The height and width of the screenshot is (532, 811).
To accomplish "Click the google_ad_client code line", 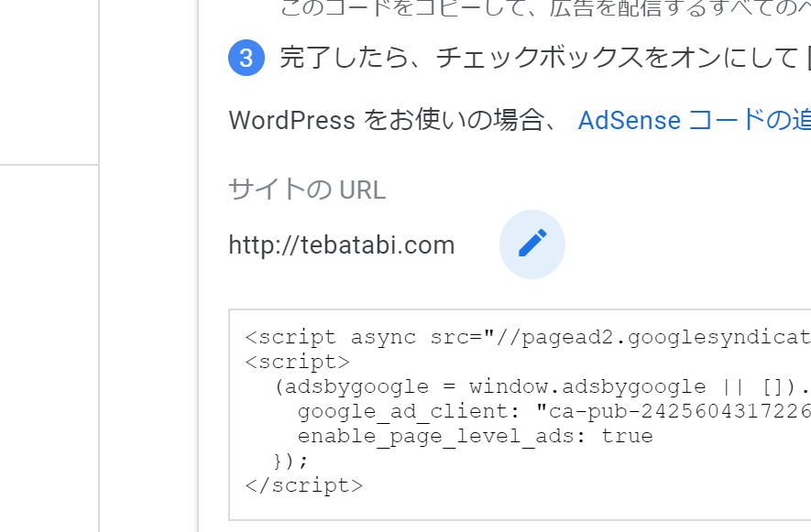I will click(553, 411).
